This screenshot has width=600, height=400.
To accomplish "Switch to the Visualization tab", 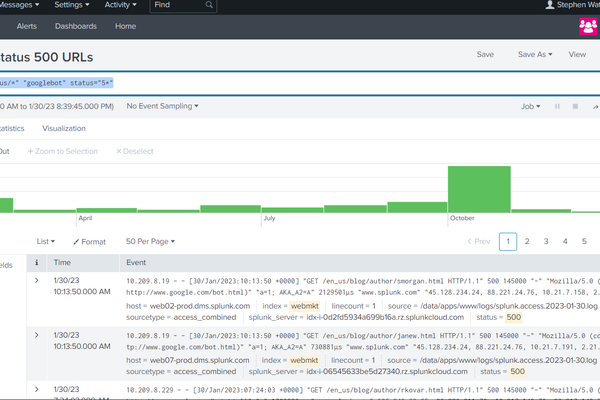I will coord(64,129).
